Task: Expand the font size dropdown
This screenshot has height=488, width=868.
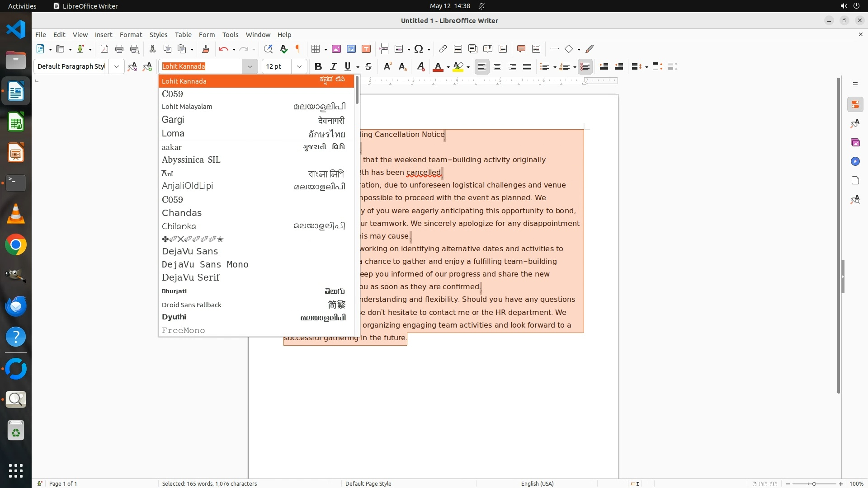Action: pyautogui.click(x=299, y=66)
